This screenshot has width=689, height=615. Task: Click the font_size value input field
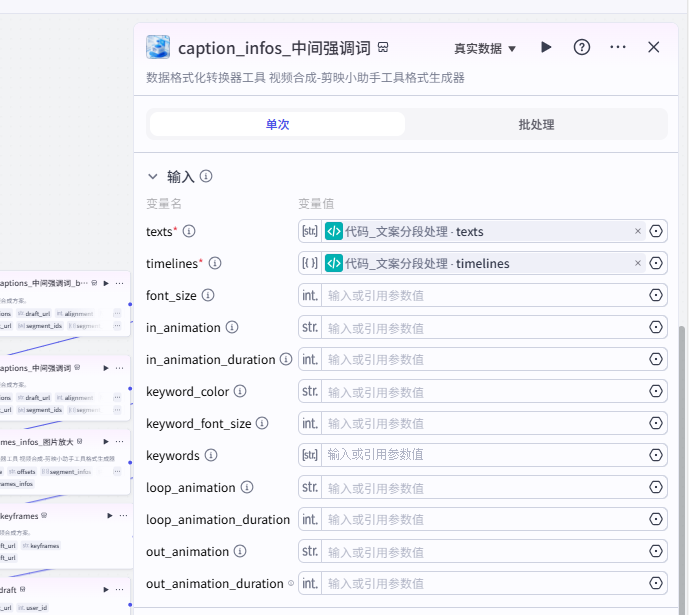484,295
